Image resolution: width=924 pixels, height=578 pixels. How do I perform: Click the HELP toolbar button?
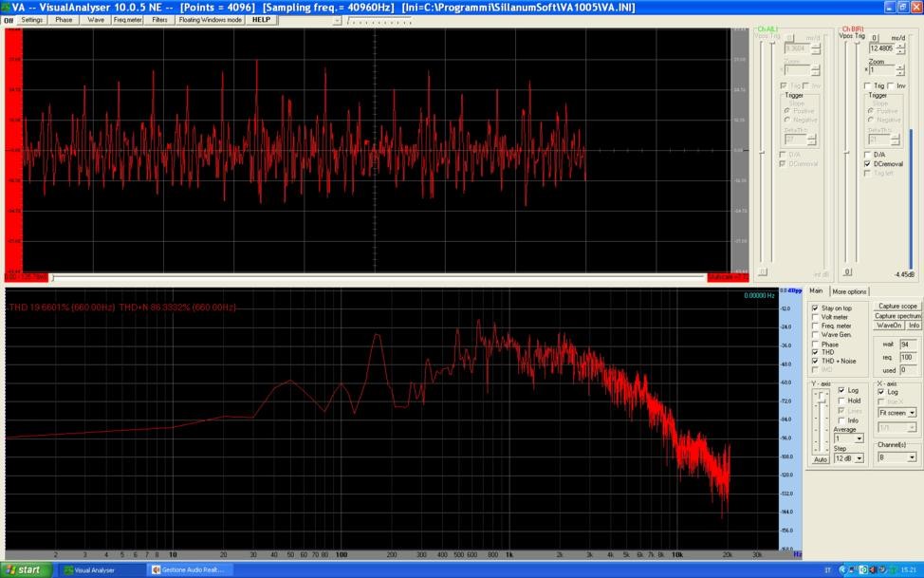[x=261, y=20]
